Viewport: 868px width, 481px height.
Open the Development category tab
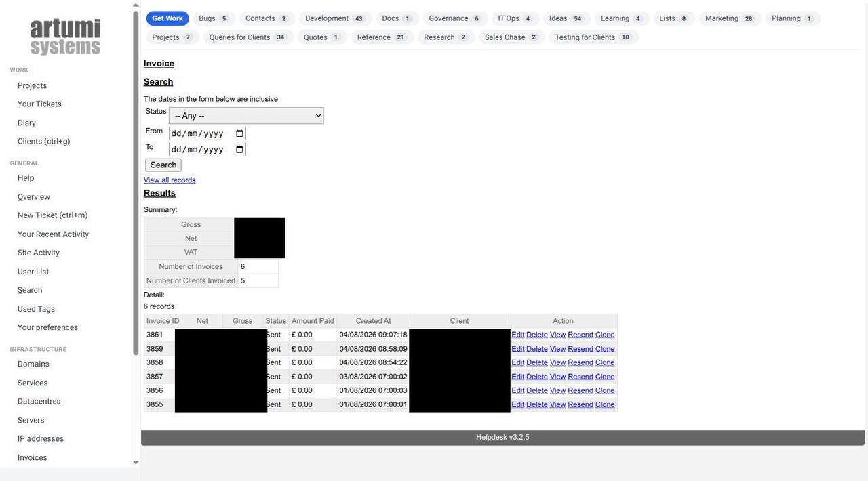[334, 18]
